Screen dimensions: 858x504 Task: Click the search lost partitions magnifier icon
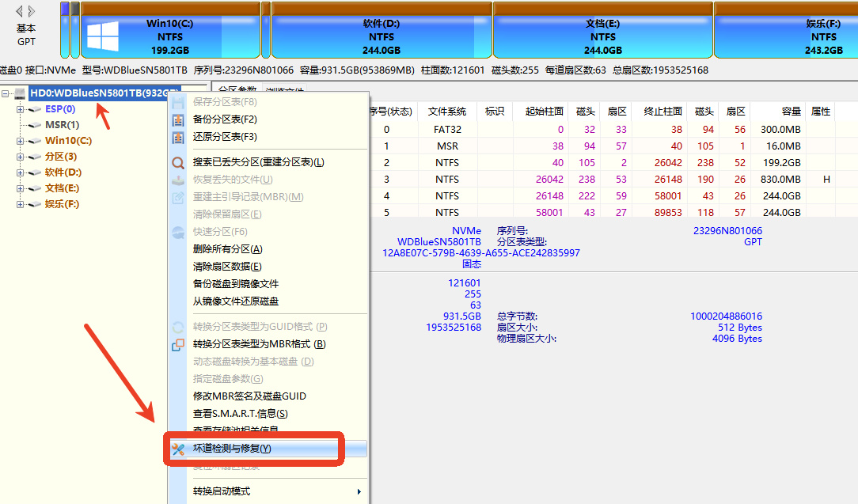point(178,162)
